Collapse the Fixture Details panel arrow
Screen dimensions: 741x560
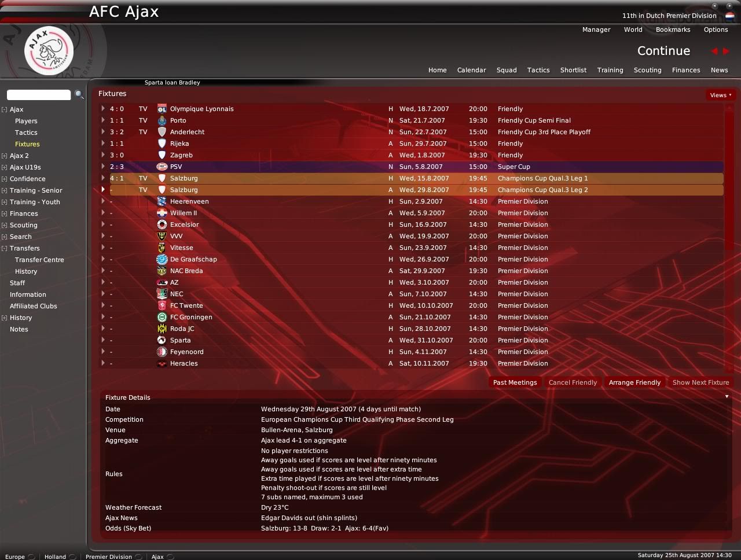point(727,397)
